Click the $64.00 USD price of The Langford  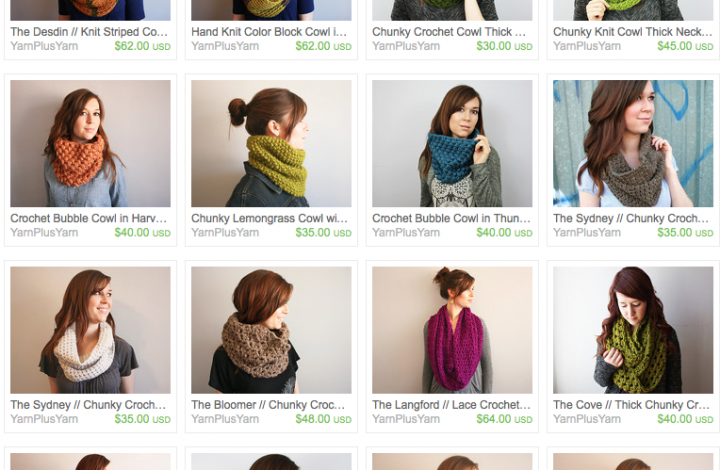[x=504, y=419]
